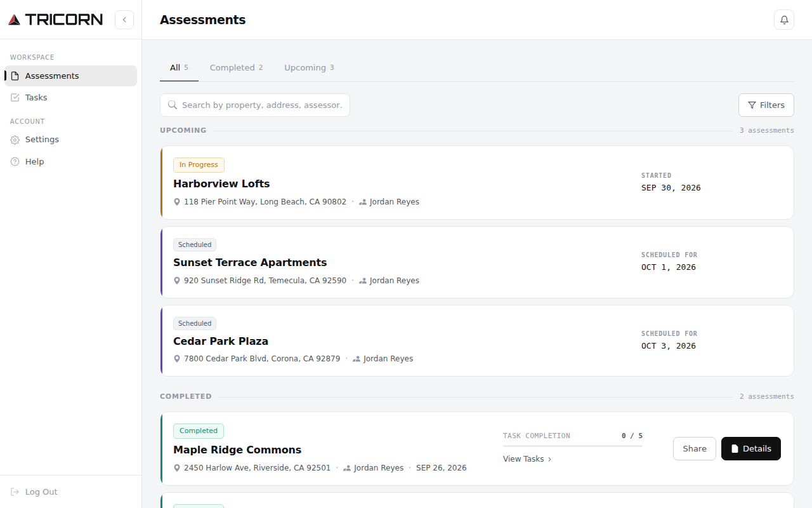Click the Help question-mark icon
The height and width of the screenshot is (508, 812).
coord(15,162)
